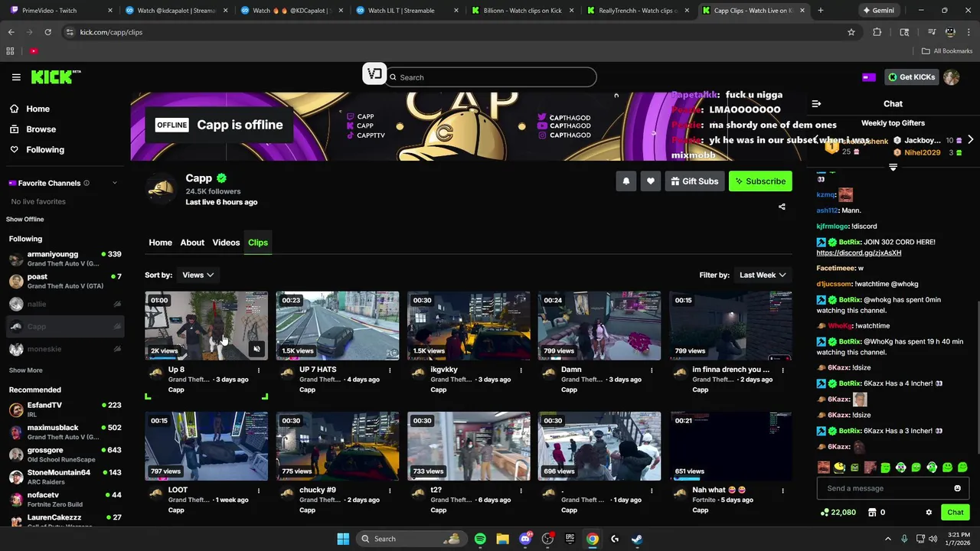980x551 pixels.
Task: Click Show More under Following
Action: [x=25, y=370]
